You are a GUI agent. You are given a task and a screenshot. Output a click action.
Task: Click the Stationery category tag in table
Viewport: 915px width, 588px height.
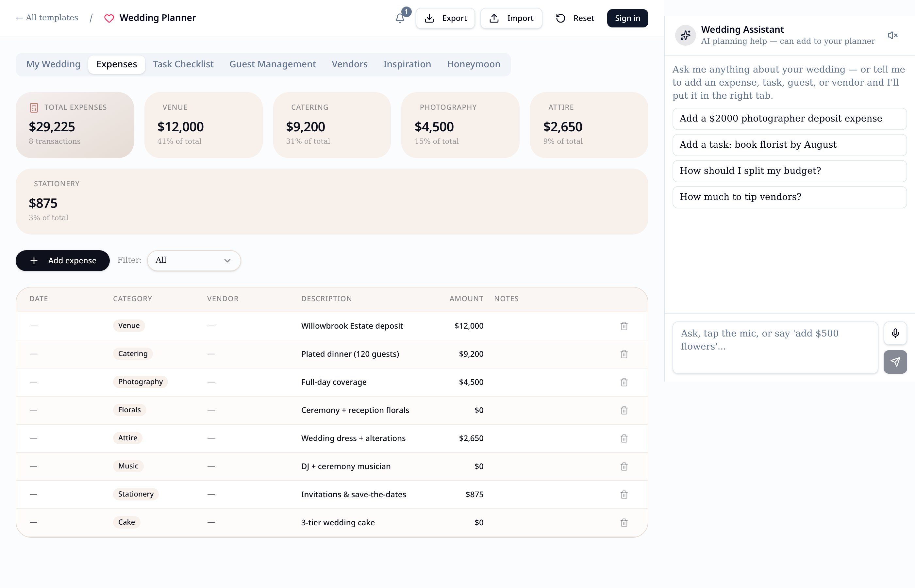136,494
